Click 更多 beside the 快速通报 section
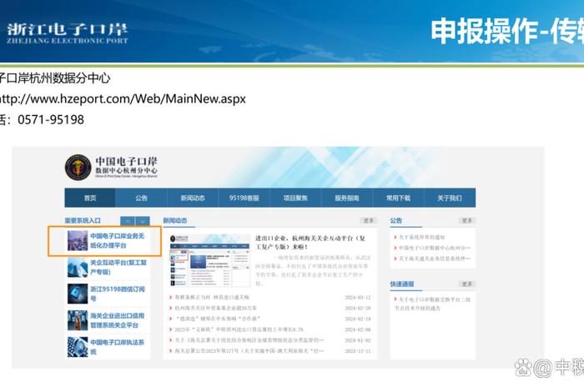584x392 pixels. [467, 284]
